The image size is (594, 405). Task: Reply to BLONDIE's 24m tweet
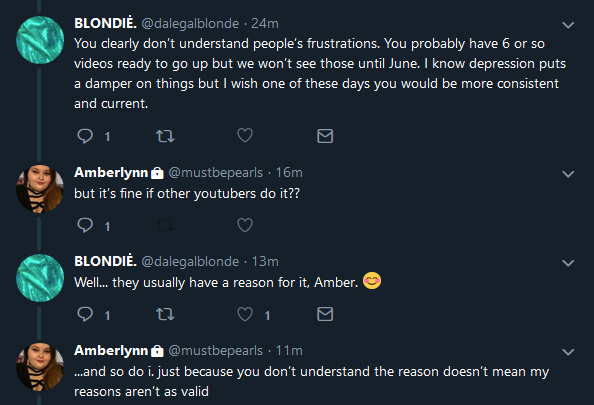(x=85, y=136)
